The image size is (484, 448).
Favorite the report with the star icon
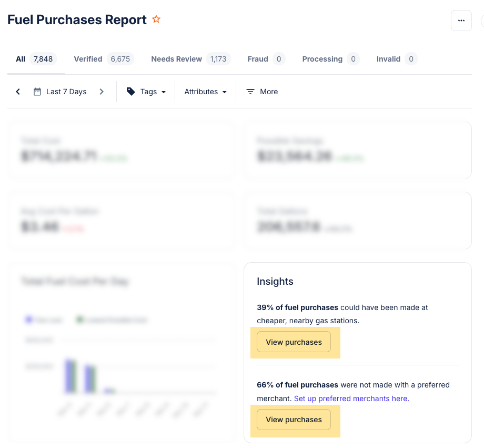[x=156, y=19]
